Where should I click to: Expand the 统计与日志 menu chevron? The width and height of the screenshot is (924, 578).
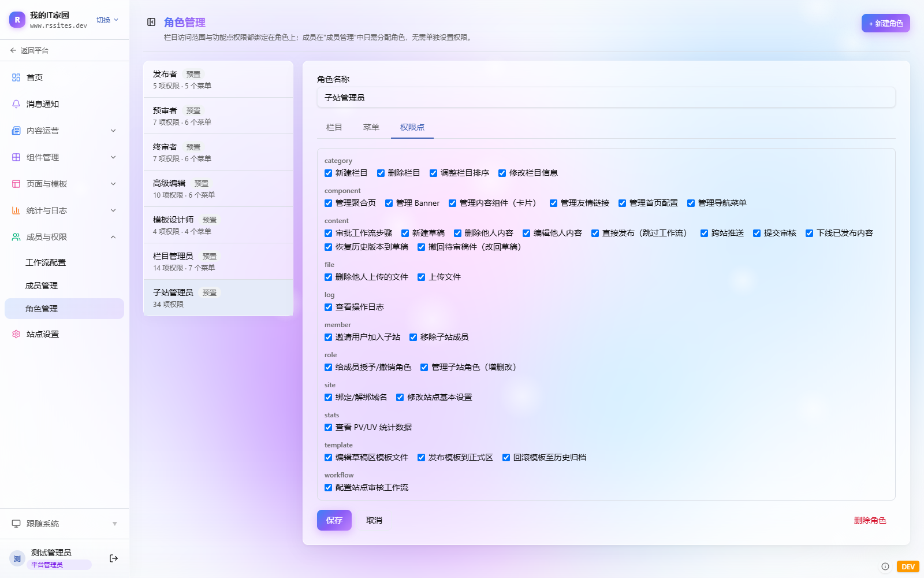(113, 210)
